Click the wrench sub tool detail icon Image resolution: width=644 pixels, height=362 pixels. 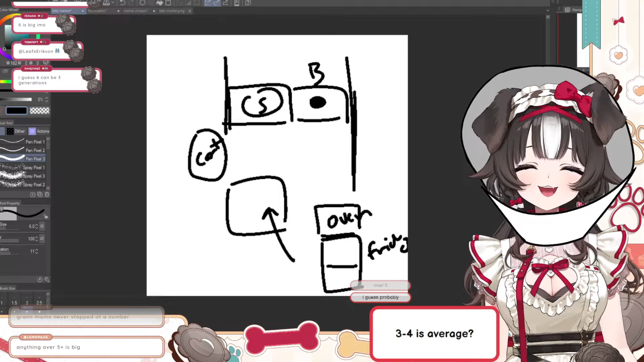pos(47,280)
